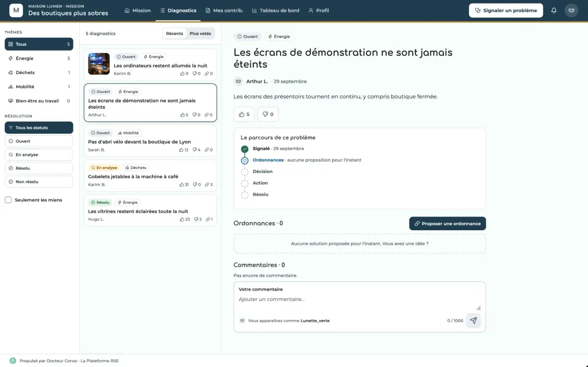
Task: Click thumbs-down icon on ordinateurs card
Action: (x=195, y=73)
